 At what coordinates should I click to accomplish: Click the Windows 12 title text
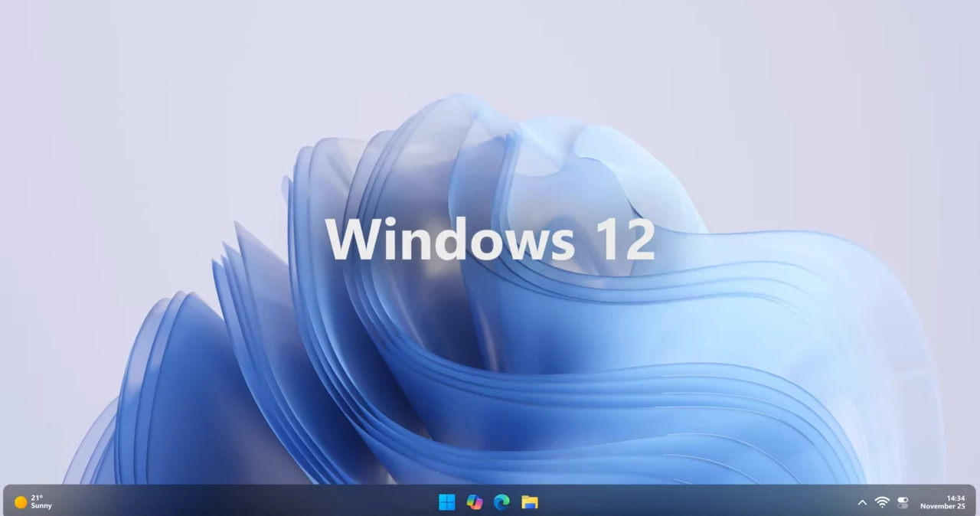pos(490,240)
